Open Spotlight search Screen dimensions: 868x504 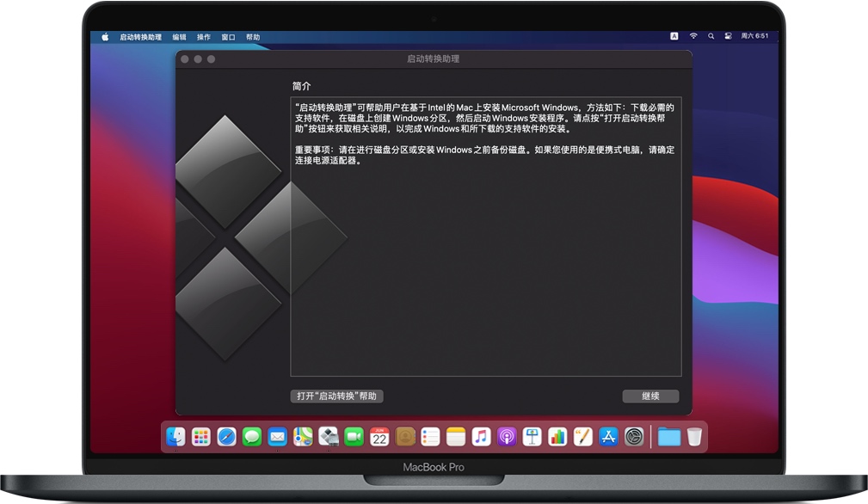click(709, 37)
